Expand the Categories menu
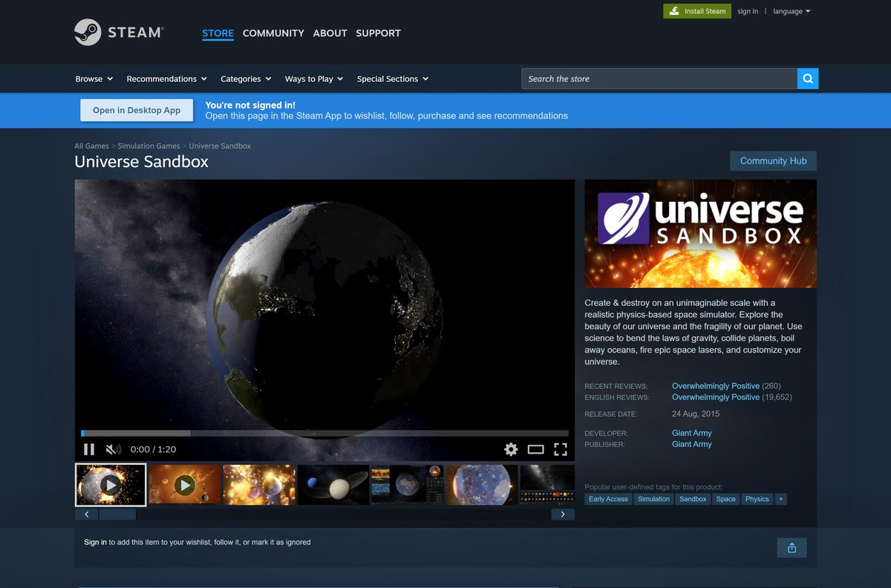The width and height of the screenshot is (891, 588). (246, 79)
